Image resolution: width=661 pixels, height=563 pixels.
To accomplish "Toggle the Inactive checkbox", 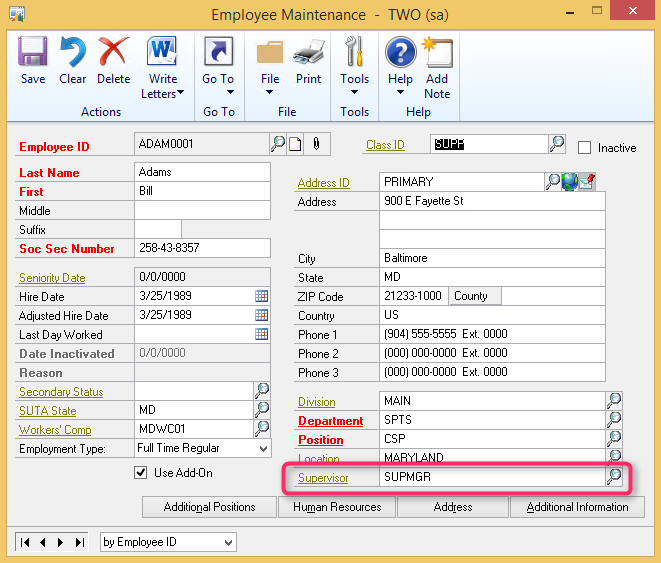I will coord(585,148).
